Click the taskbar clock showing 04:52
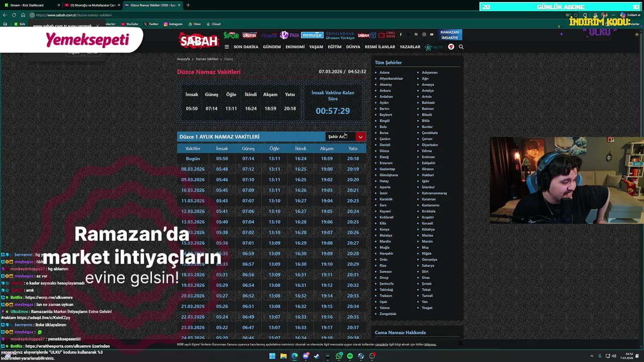 pos(629,356)
